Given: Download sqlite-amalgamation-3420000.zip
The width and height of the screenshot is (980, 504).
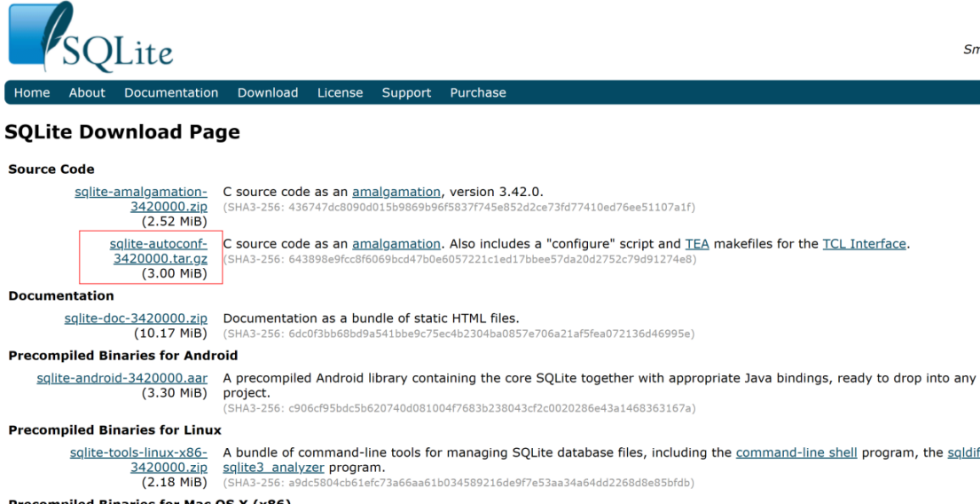Looking at the screenshot, I should pos(141,200).
